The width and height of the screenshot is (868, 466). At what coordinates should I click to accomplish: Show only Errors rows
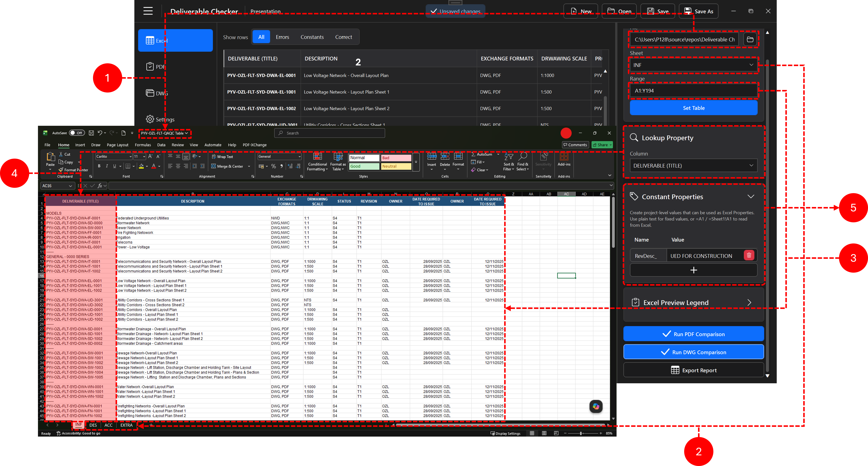tap(282, 37)
